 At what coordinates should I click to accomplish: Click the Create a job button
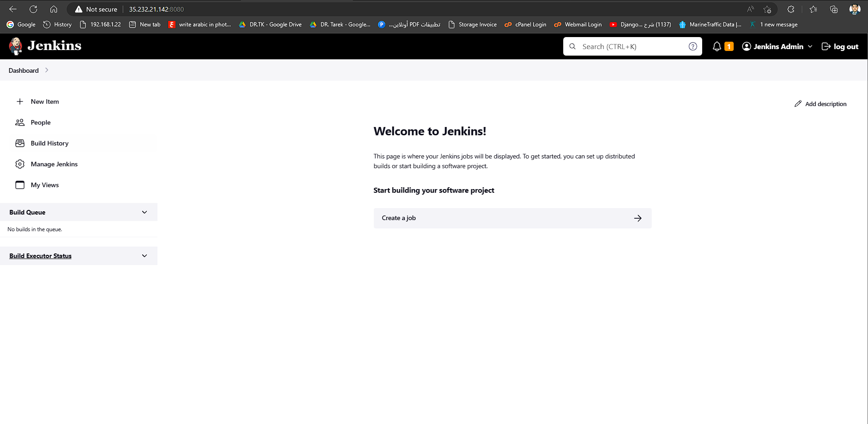(512, 218)
